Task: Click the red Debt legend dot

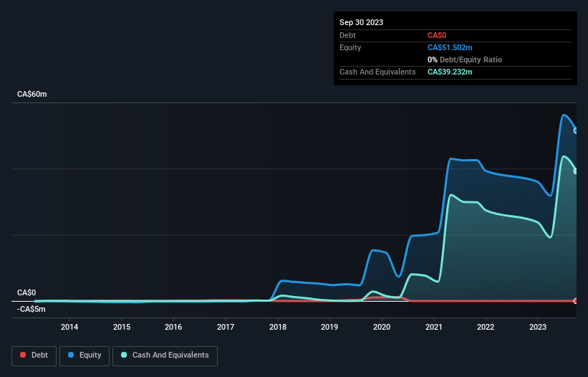Action: coord(23,355)
